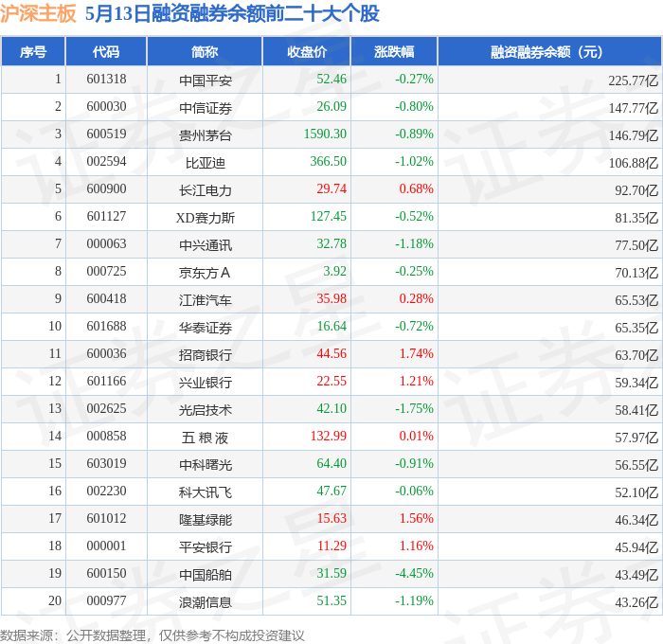This screenshot has height=644, width=663.
Task: Click balance value 106.88亿
Action: coord(634,163)
